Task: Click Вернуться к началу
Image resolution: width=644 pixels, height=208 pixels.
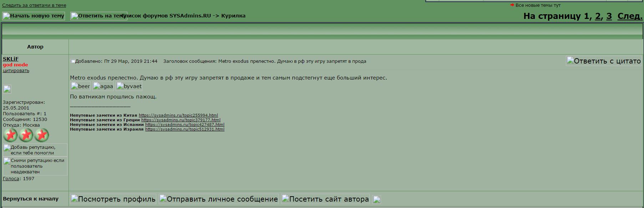Action: click(31, 199)
